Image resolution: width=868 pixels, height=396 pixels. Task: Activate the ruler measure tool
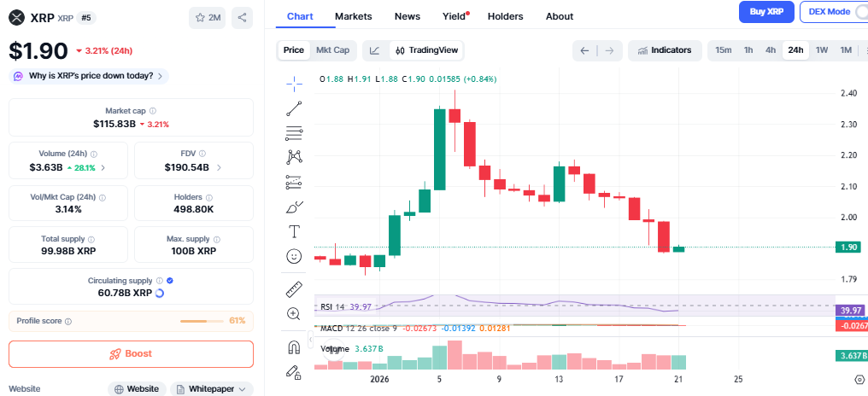pyautogui.click(x=295, y=289)
